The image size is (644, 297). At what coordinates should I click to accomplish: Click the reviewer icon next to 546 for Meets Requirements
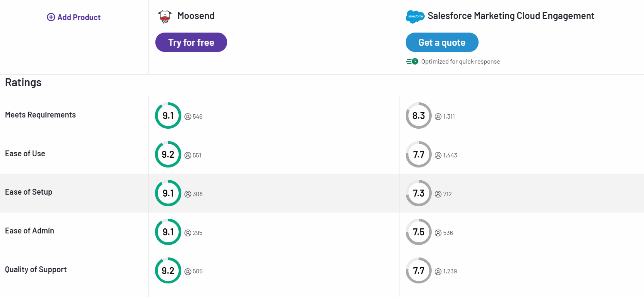188,116
